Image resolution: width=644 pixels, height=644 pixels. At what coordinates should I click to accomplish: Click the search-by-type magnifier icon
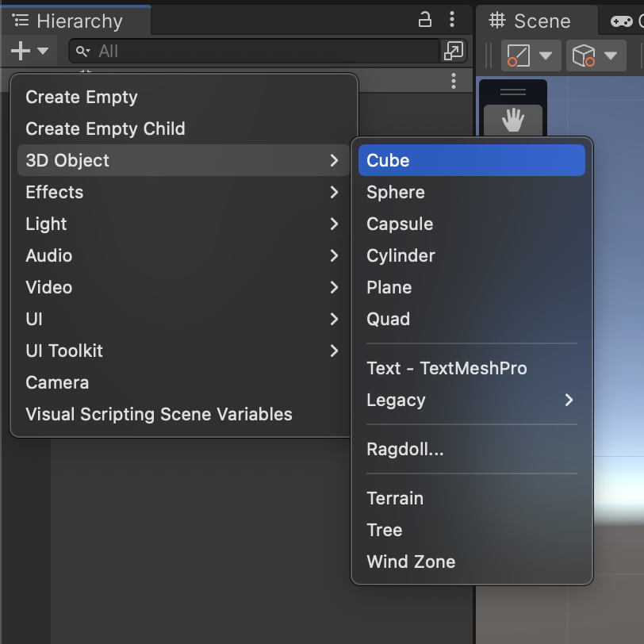82,52
